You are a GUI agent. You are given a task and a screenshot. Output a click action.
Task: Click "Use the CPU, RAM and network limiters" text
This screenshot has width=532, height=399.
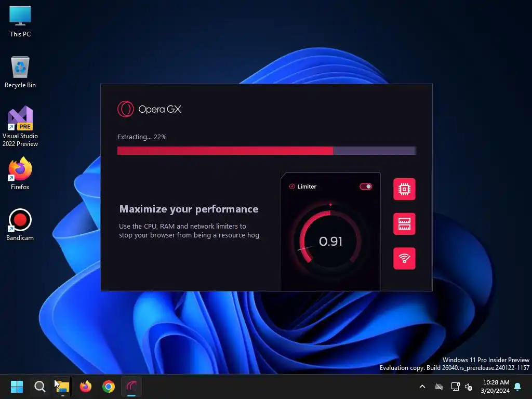click(x=182, y=227)
